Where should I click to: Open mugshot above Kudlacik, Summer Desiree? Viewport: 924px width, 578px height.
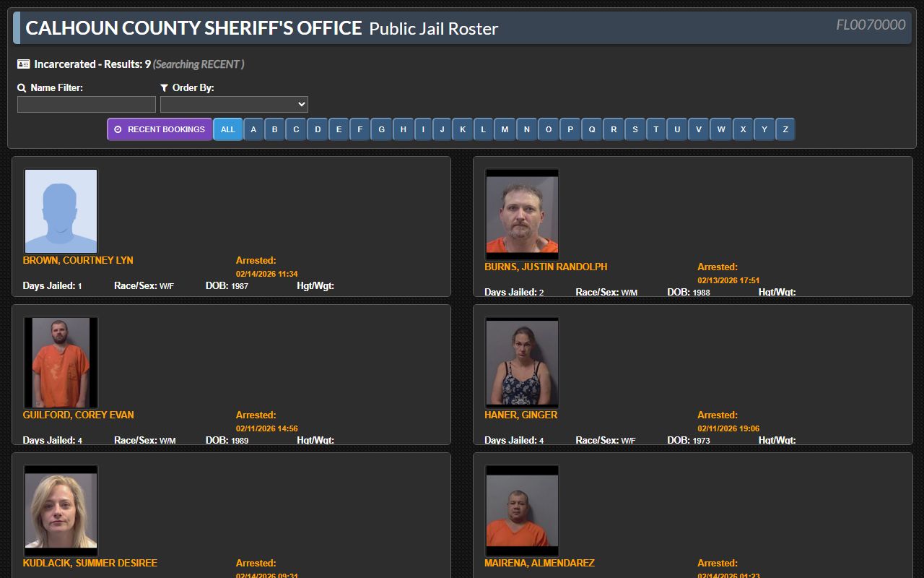click(61, 510)
